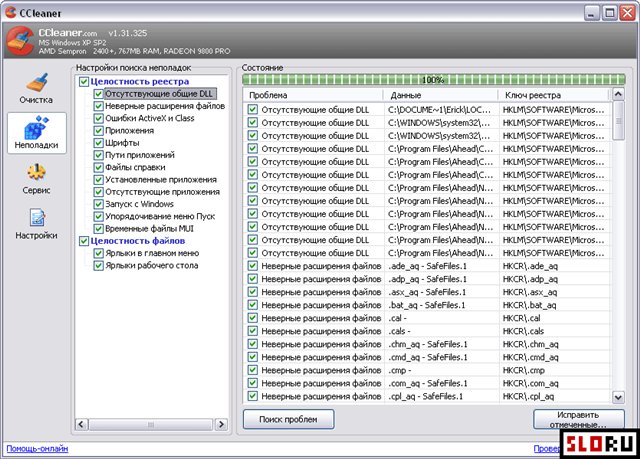The width and height of the screenshot is (640, 459).
Task: Click the 100% scan progress bar
Action: pyautogui.click(x=433, y=80)
